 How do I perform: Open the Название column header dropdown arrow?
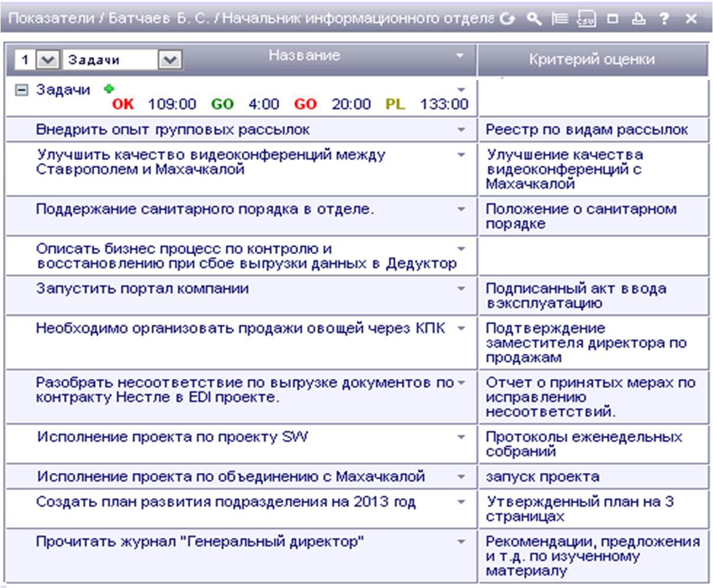[459, 56]
